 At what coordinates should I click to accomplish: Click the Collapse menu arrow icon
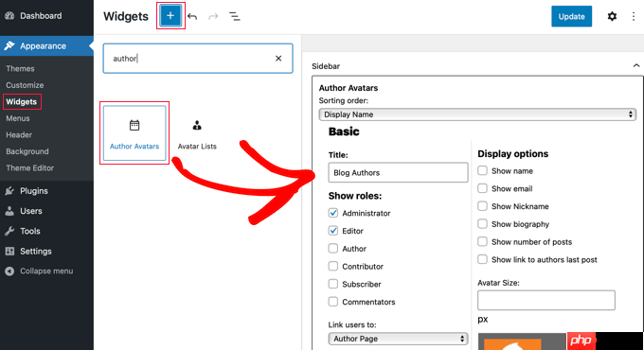(9, 271)
